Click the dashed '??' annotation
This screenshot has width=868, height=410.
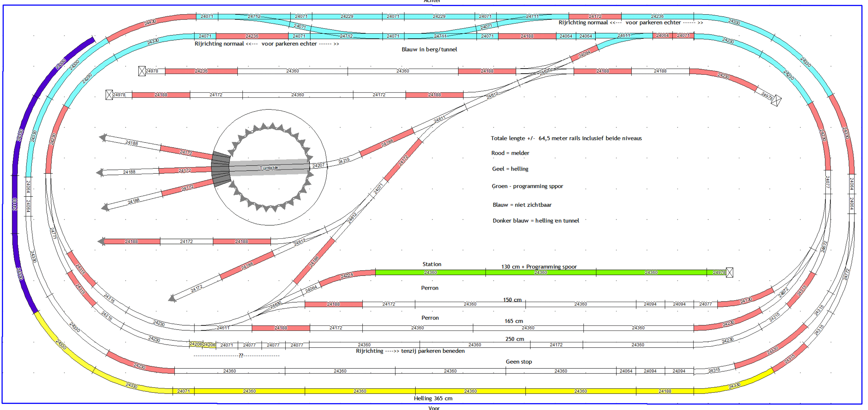pyautogui.click(x=236, y=356)
